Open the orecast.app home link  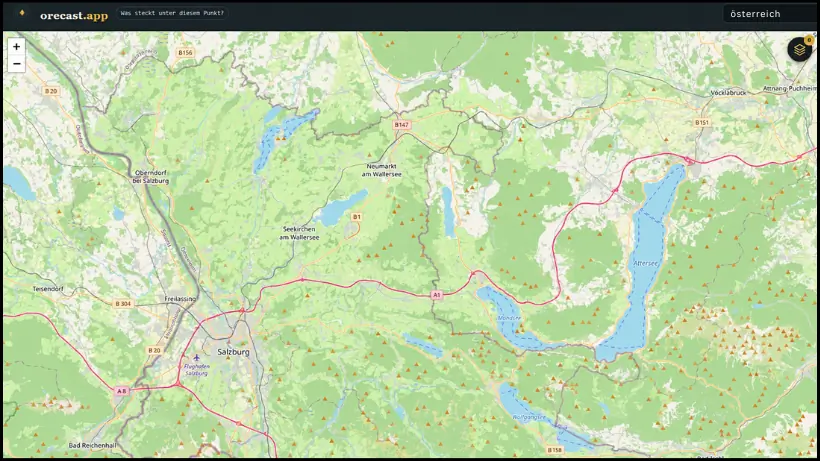(74, 15)
